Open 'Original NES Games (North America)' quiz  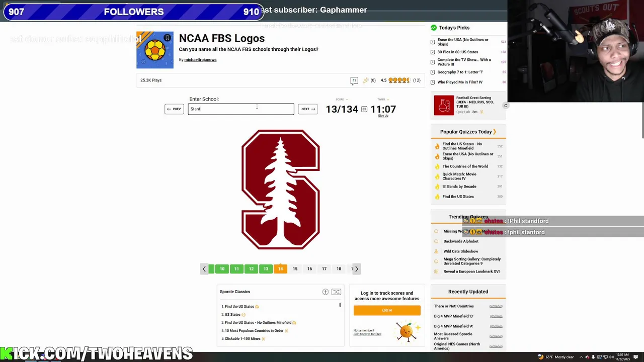(x=457, y=346)
